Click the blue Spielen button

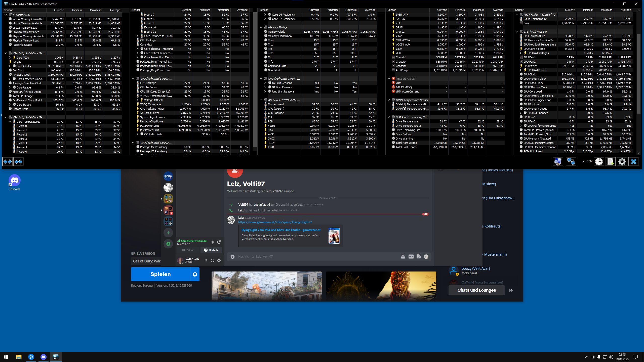(160, 274)
